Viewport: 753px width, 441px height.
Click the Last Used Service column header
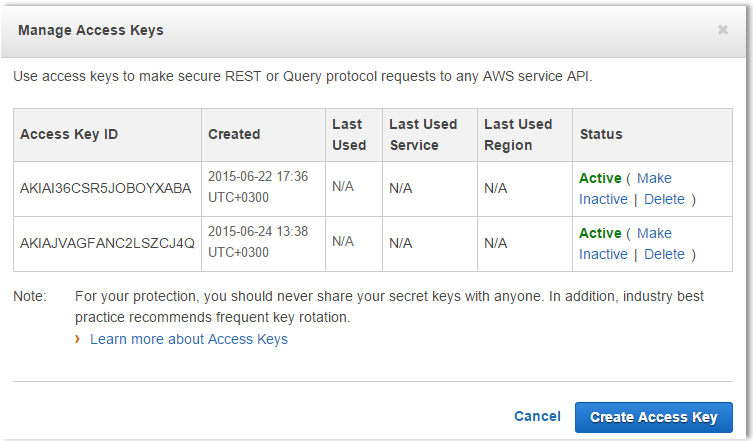(x=423, y=134)
